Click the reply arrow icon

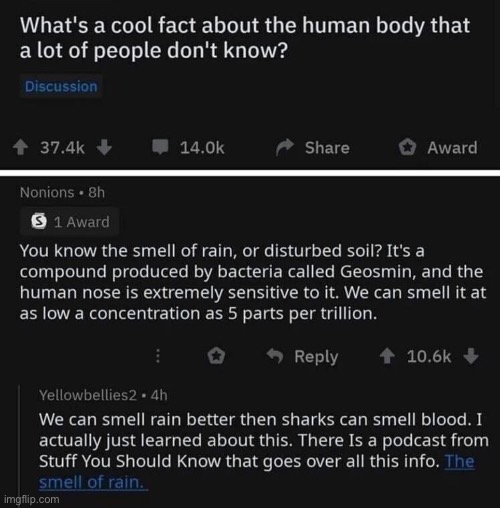pos(275,356)
